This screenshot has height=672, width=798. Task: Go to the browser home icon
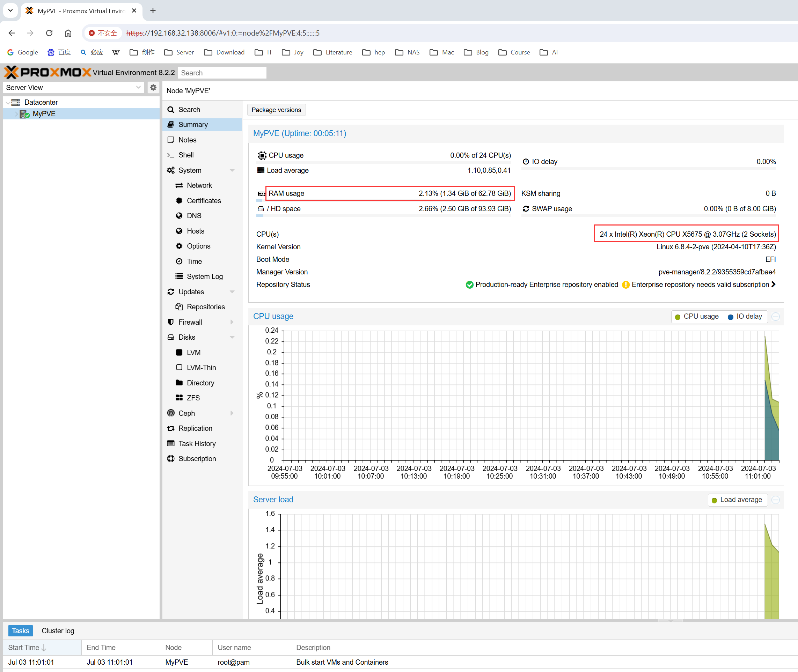tap(68, 33)
